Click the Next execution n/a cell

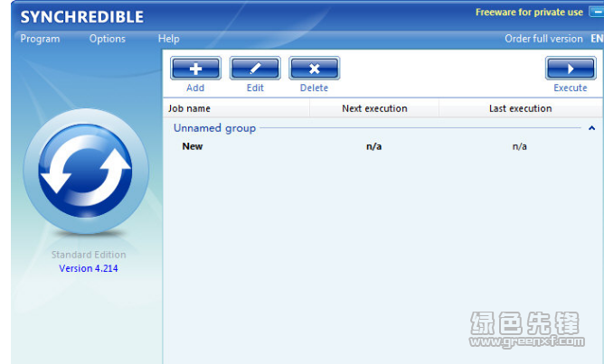click(374, 146)
